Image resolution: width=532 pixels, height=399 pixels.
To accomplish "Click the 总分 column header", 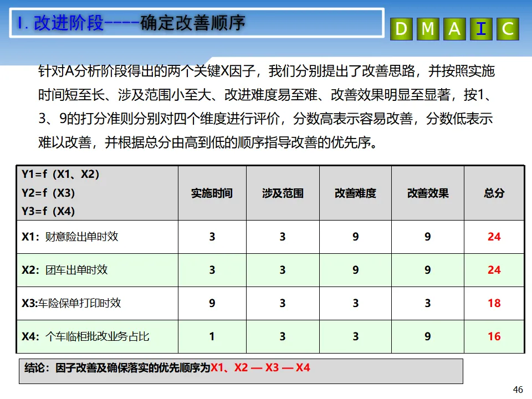I will (x=494, y=193).
